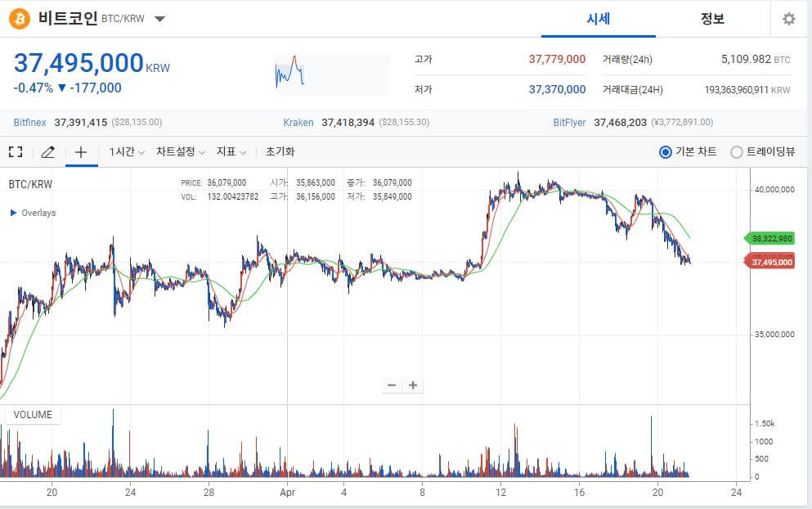Click the low price 37,370,000

click(557, 90)
